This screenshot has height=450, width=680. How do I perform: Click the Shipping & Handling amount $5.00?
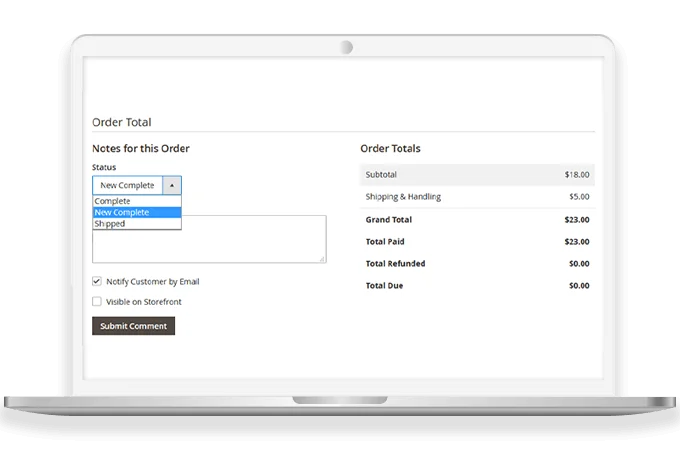pos(579,197)
